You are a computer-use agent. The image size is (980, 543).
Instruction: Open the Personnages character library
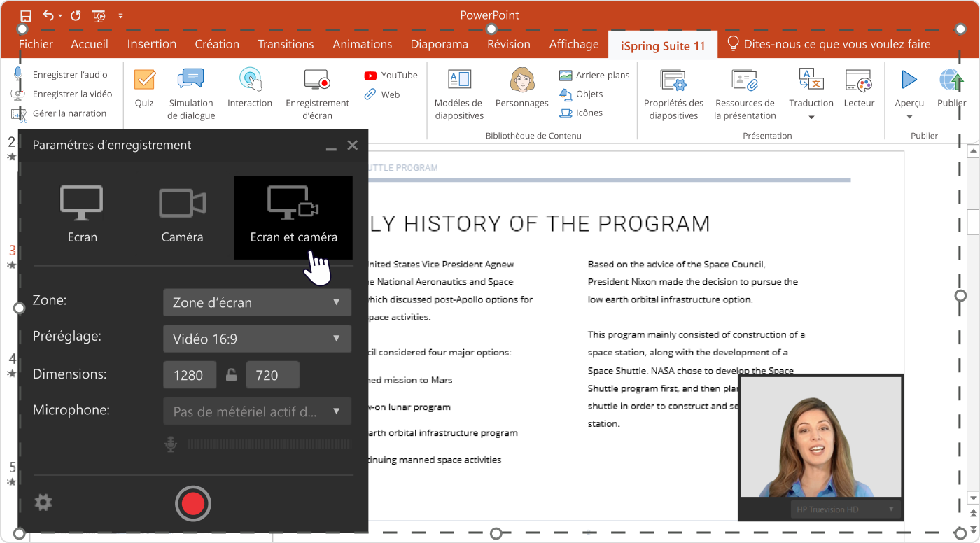pos(521,80)
